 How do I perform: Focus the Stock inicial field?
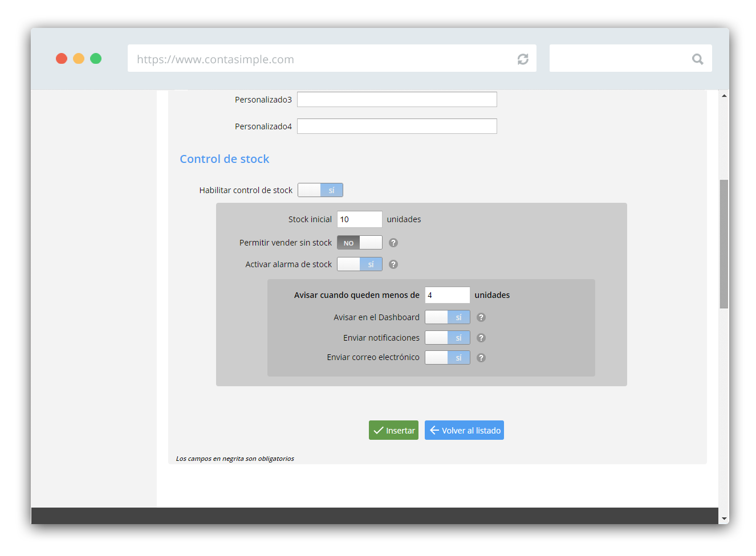pos(359,219)
